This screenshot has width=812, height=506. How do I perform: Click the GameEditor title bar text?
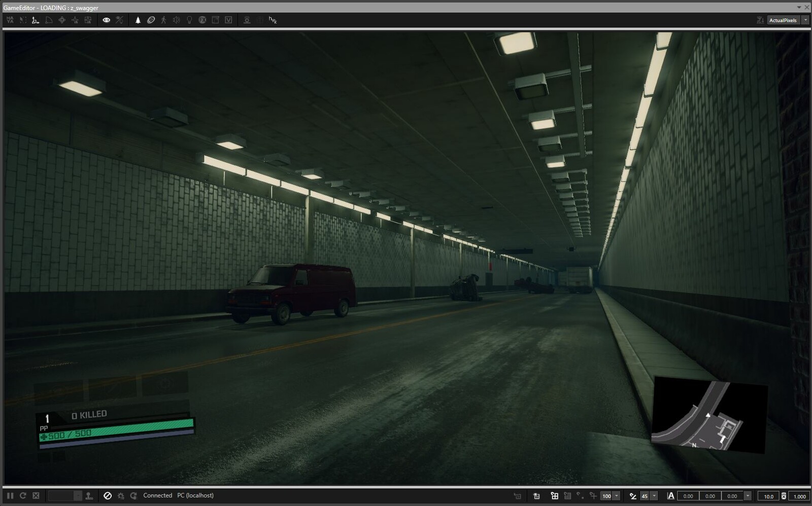[51, 8]
